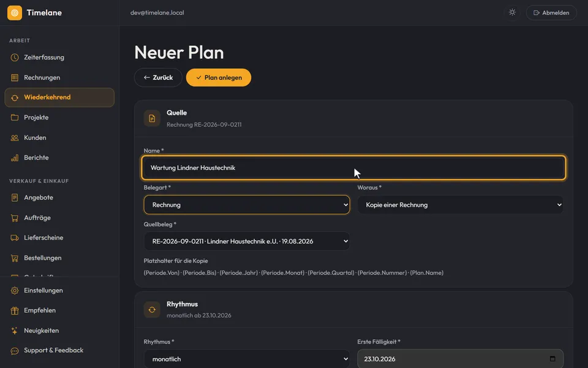Viewport: 588px width, 368px height.
Task: Click the Zeiterfassung clock icon
Action: pos(15,58)
